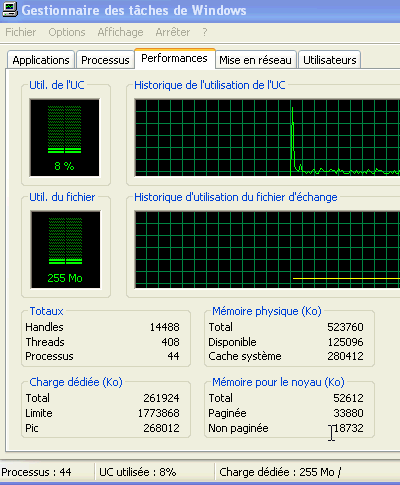The width and height of the screenshot is (400, 485).
Task: Open the question mark help menu
Action: click(205, 32)
